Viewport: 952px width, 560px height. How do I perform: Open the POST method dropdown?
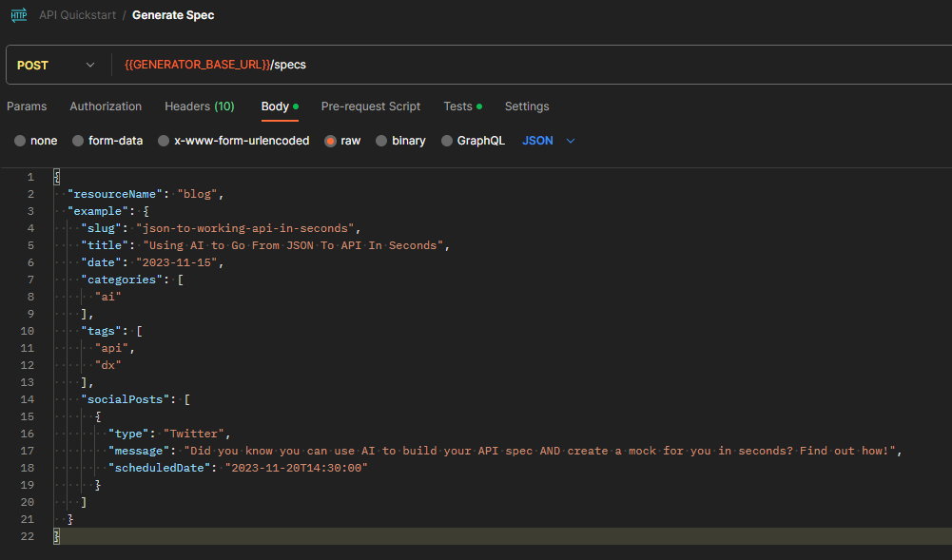pos(57,65)
